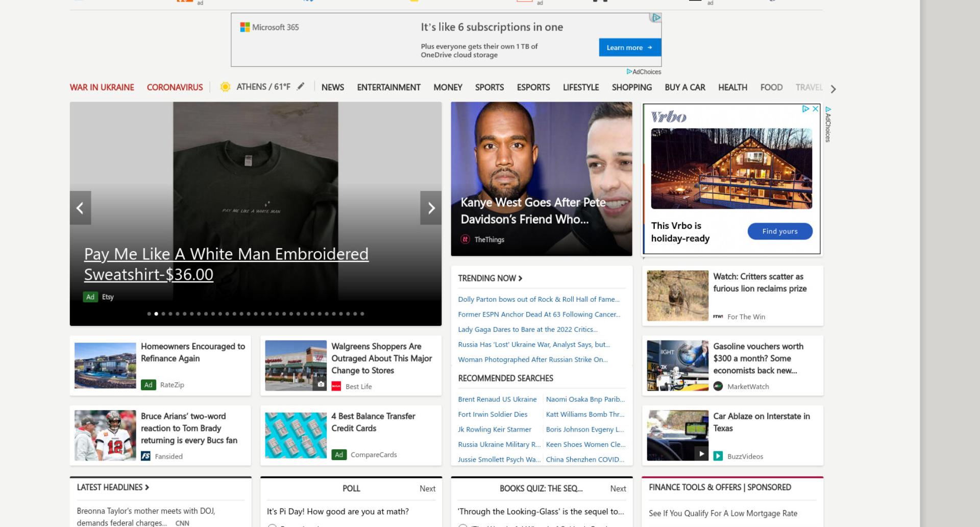Click the Ad badge beside Etsy
Image resolution: width=980 pixels, height=527 pixels.
90,297
